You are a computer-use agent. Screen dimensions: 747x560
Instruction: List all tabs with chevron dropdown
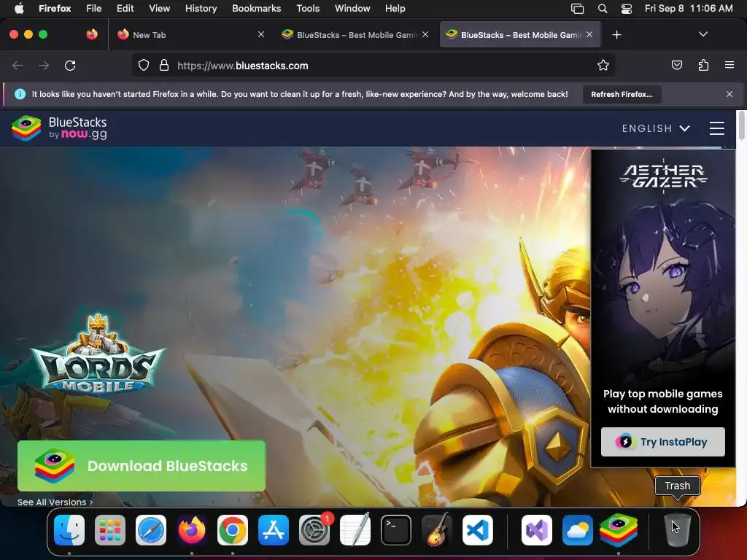coord(703,34)
